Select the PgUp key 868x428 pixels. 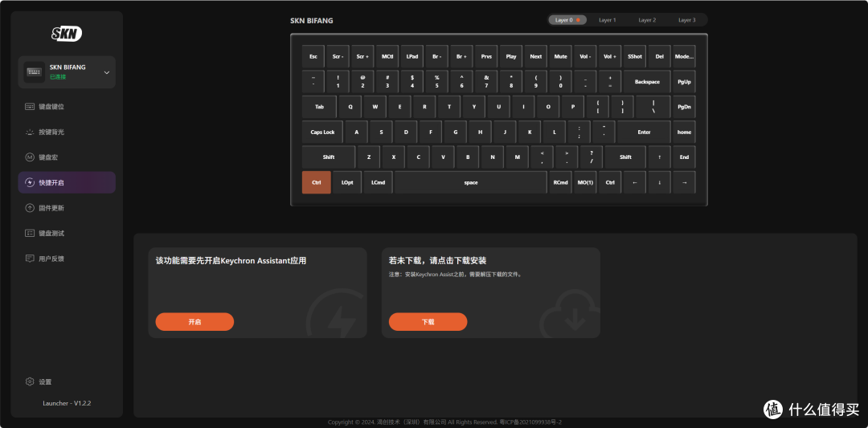coord(684,82)
